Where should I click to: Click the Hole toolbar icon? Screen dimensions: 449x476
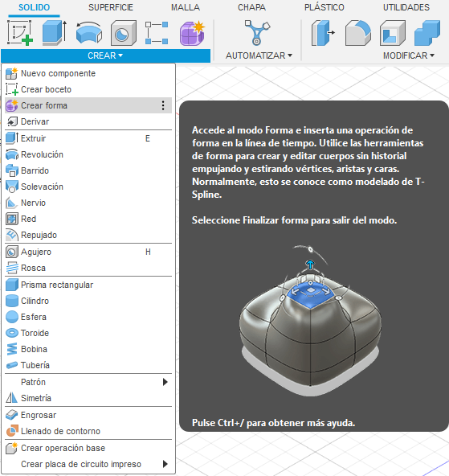123,33
